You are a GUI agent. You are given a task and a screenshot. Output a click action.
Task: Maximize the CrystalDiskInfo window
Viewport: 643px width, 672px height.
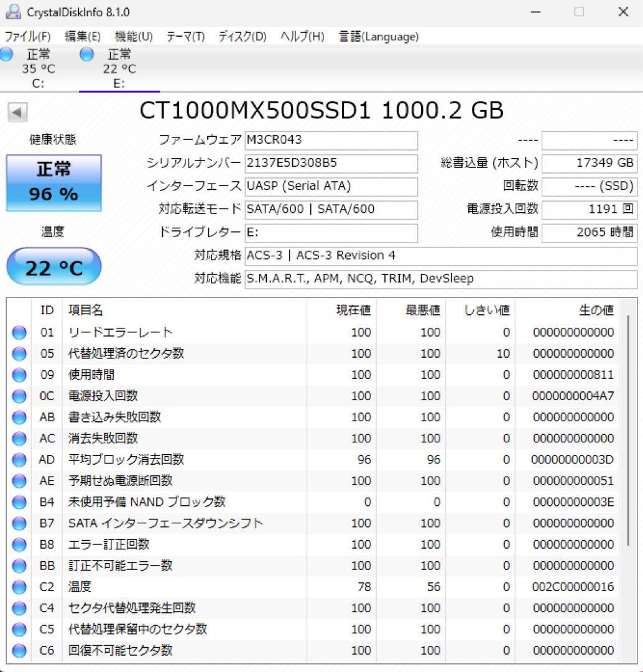579,12
